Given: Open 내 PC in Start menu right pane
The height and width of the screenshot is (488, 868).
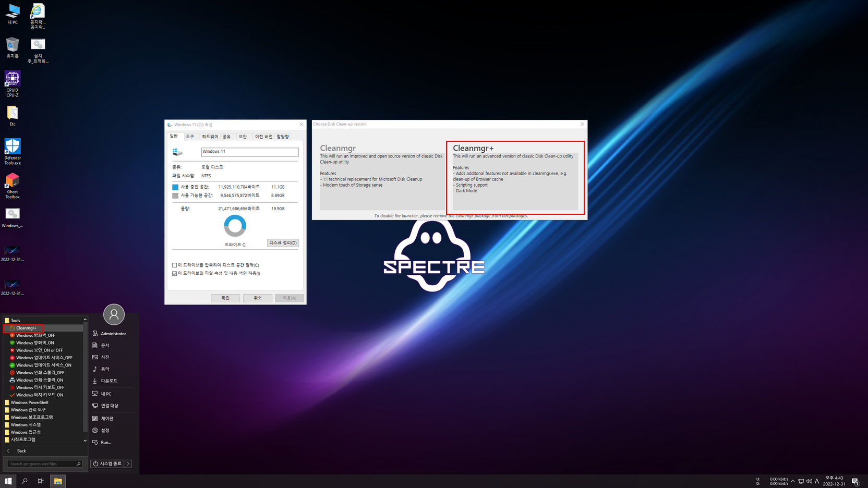Looking at the screenshot, I should click(106, 394).
